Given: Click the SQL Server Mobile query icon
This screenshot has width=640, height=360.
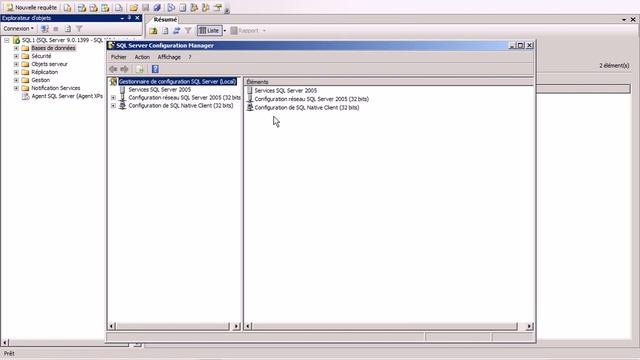Looking at the screenshot, I should 118,7.
